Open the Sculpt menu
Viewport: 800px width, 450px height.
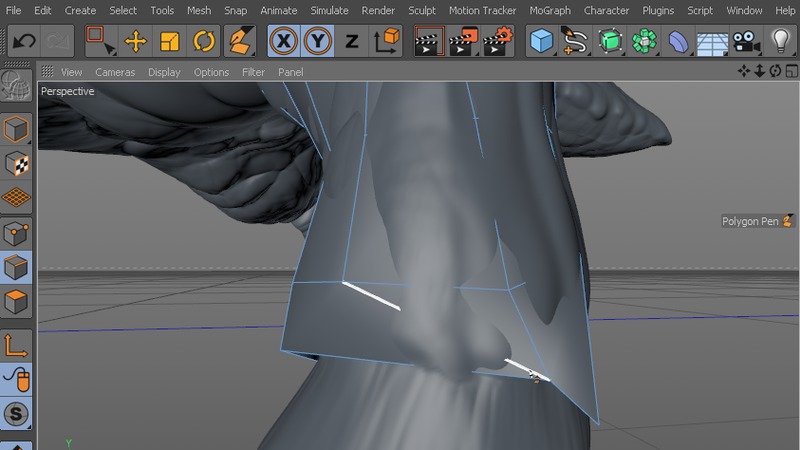coord(422,10)
